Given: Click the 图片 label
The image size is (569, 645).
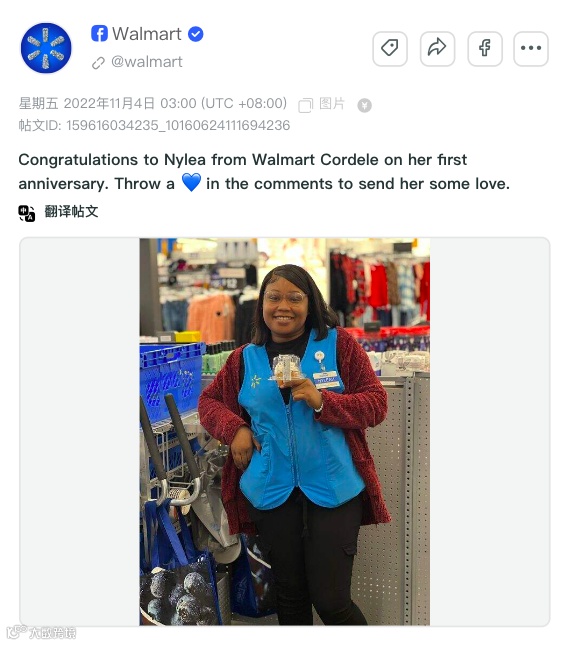Looking at the screenshot, I should click(x=332, y=104).
